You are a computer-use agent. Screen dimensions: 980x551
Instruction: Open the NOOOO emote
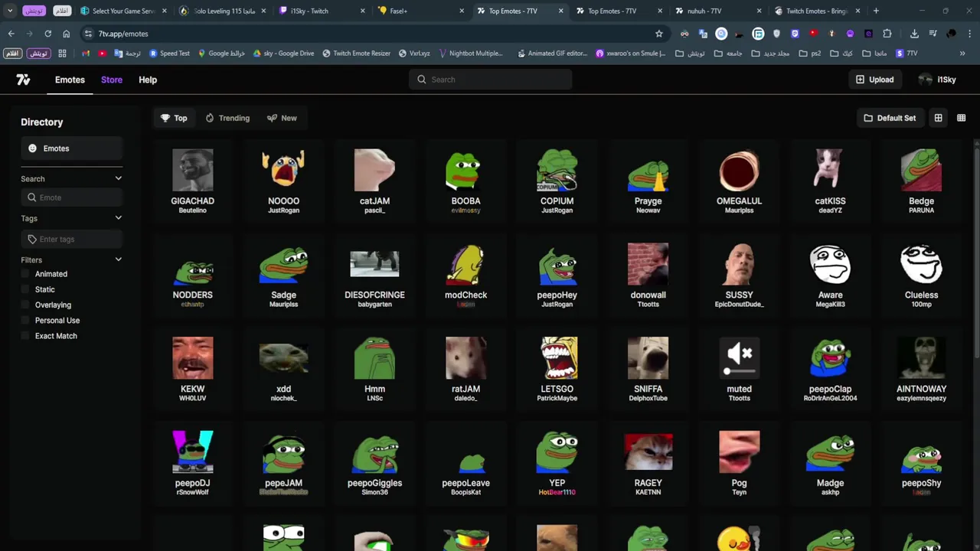[283, 181]
